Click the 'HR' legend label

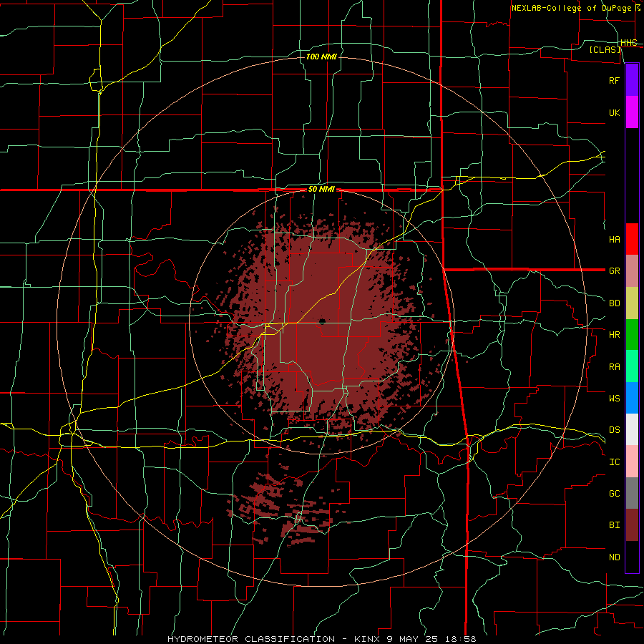tap(614, 335)
